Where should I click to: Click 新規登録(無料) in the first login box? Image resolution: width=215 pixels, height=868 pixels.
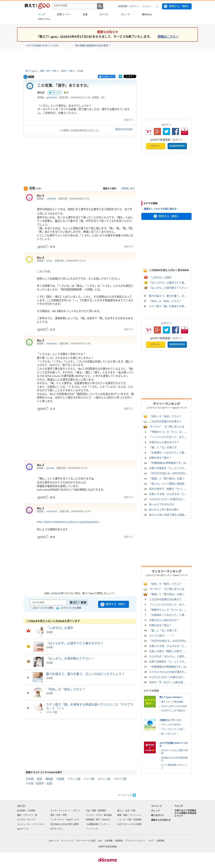177,146
